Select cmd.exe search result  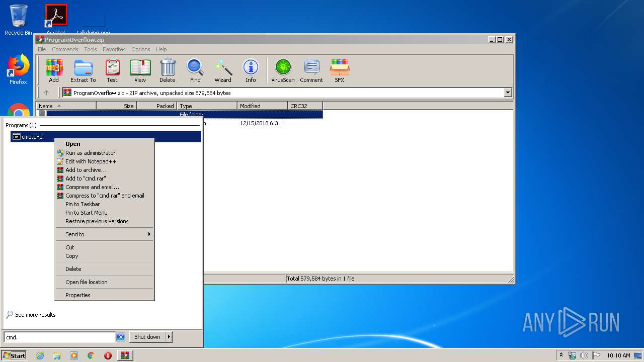[106, 137]
